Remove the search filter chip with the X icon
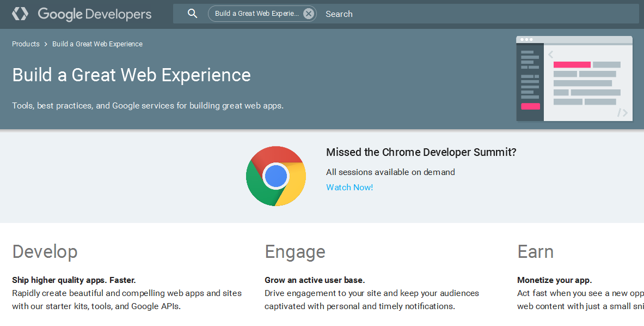The image size is (644, 326). click(309, 14)
